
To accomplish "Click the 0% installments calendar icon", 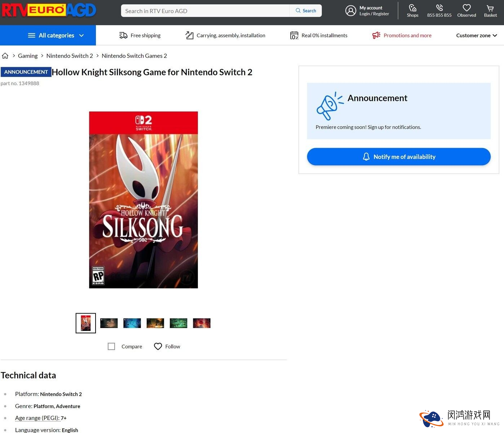I will 294,35.
